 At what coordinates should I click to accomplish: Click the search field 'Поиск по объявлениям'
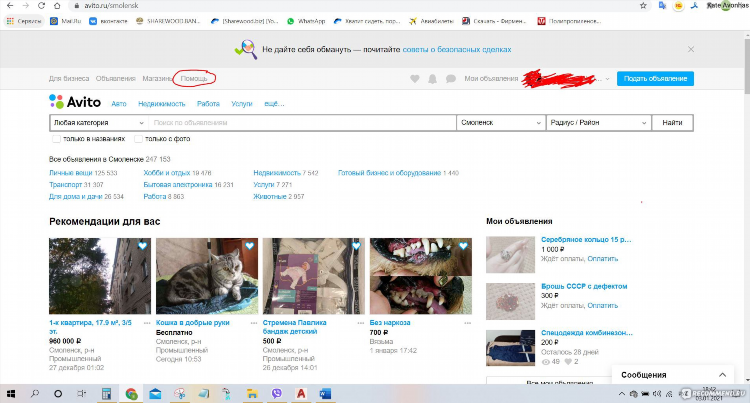tap(302, 123)
